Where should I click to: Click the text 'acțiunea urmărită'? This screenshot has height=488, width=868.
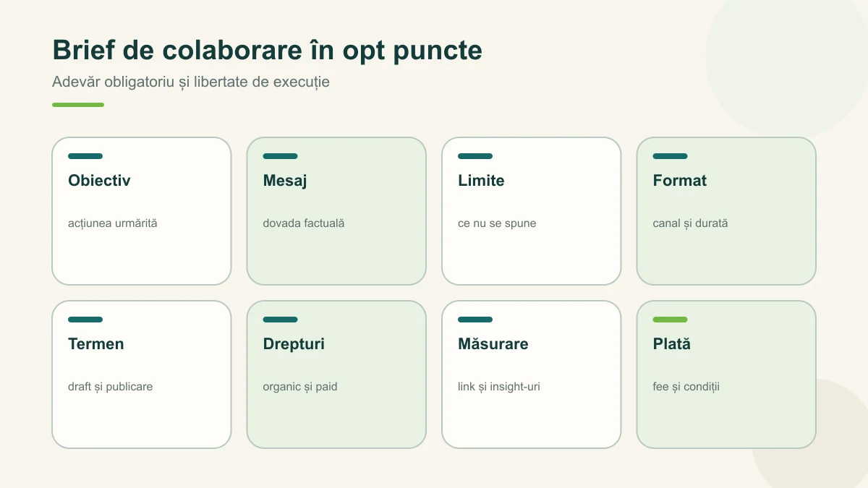(x=112, y=223)
